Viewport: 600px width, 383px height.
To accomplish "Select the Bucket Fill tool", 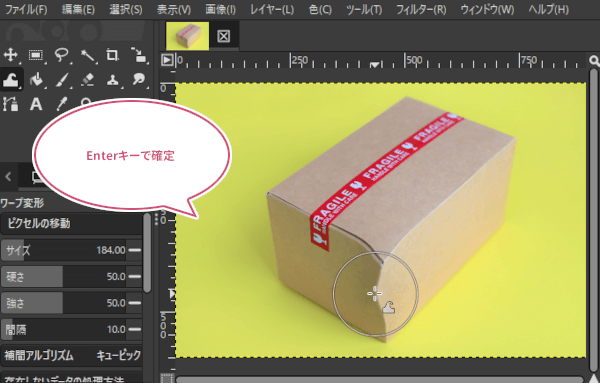I will [x=36, y=80].
